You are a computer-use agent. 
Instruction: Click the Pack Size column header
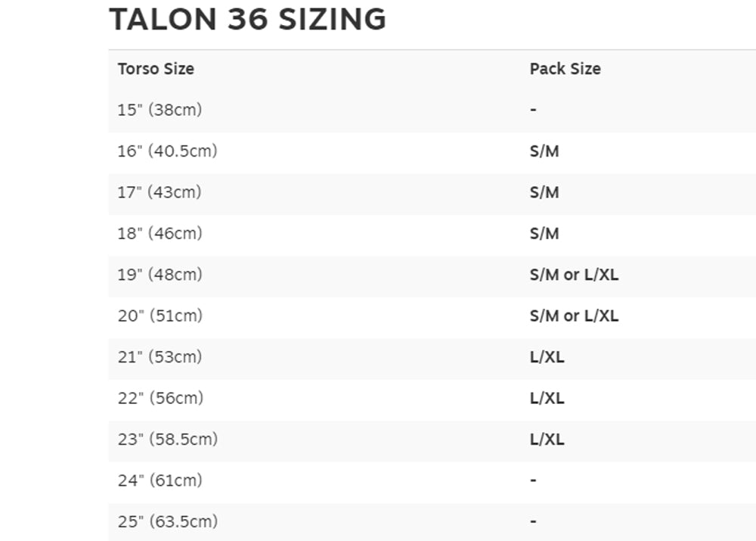[565, 69]
